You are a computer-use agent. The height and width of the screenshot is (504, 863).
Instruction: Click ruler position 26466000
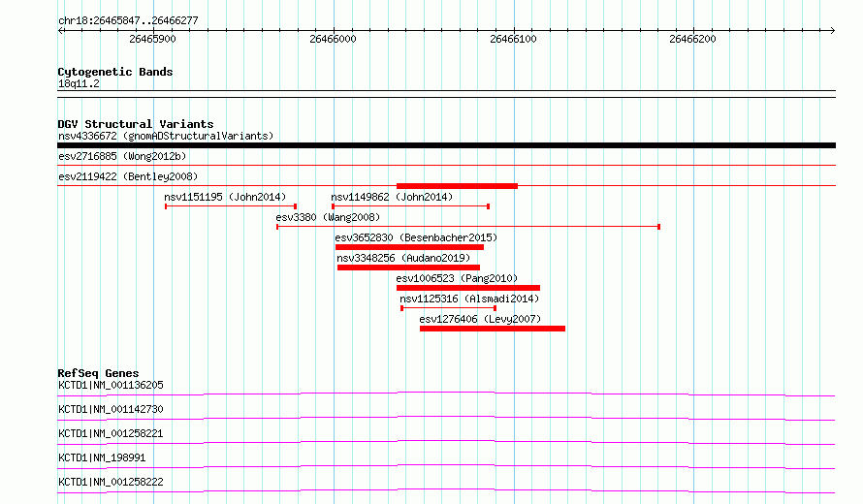click(x=333, y=39)
